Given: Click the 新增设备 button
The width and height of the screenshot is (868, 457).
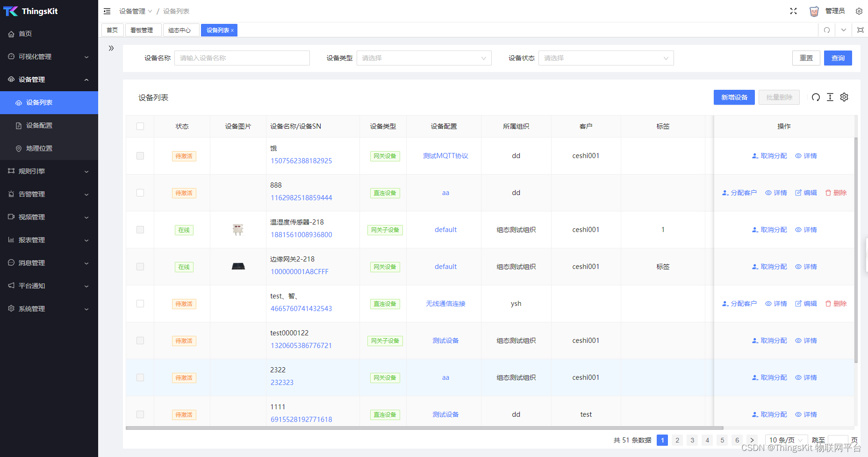Looking at the screenshot, I should coord(734,97).
